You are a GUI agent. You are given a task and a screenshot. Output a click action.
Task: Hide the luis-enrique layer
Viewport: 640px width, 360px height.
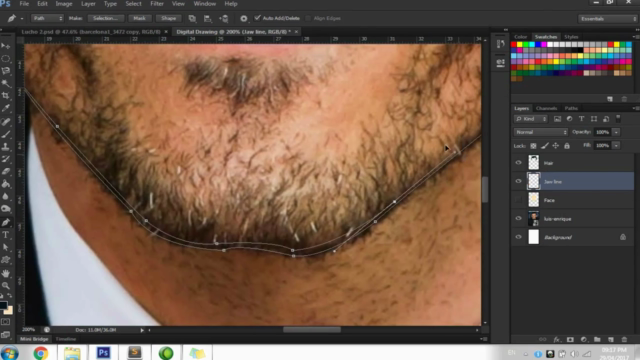tap(518, 218)
